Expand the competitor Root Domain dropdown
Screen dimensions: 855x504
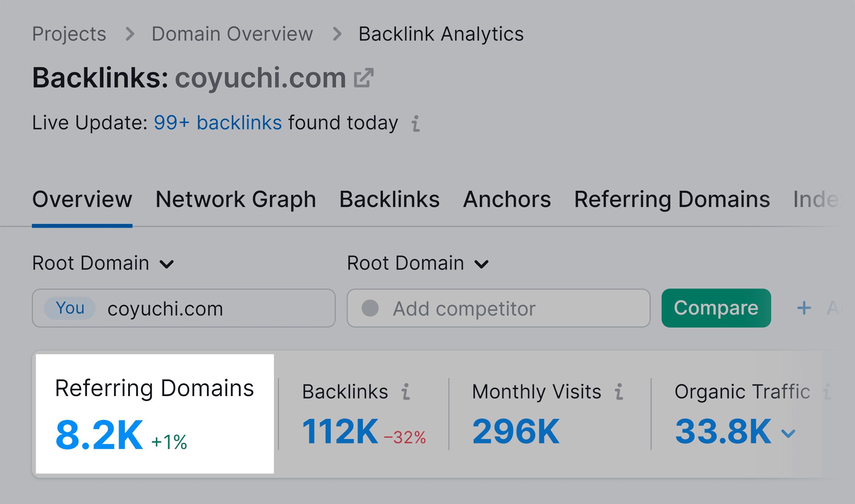(x=481, y=263)
